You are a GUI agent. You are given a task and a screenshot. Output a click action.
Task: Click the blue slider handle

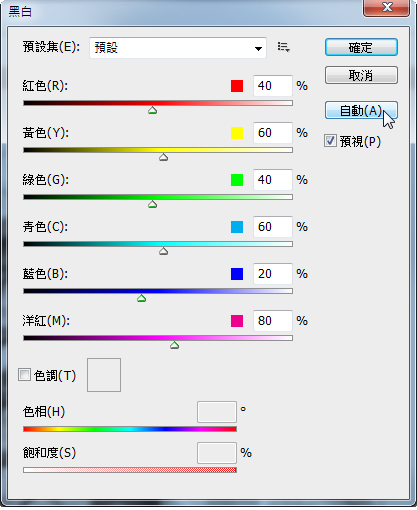tap(142, 298)
